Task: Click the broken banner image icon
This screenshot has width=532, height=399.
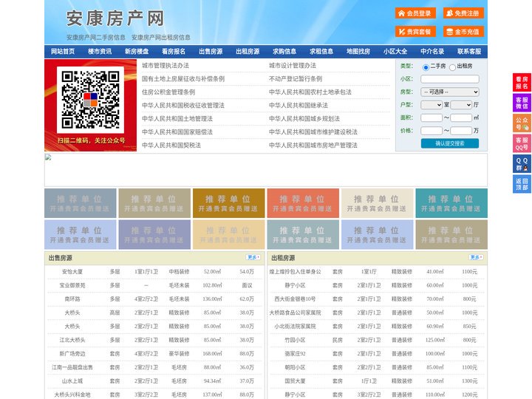Action: (48, 157)
